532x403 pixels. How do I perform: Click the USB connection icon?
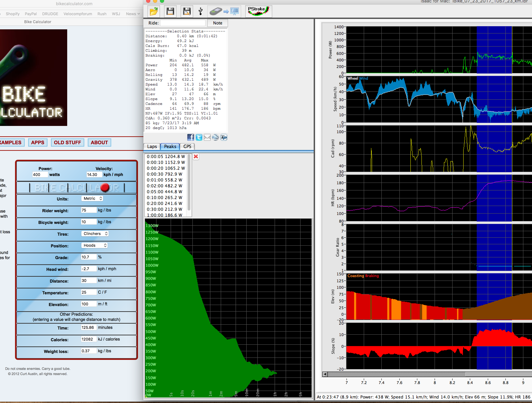point(200,11)
